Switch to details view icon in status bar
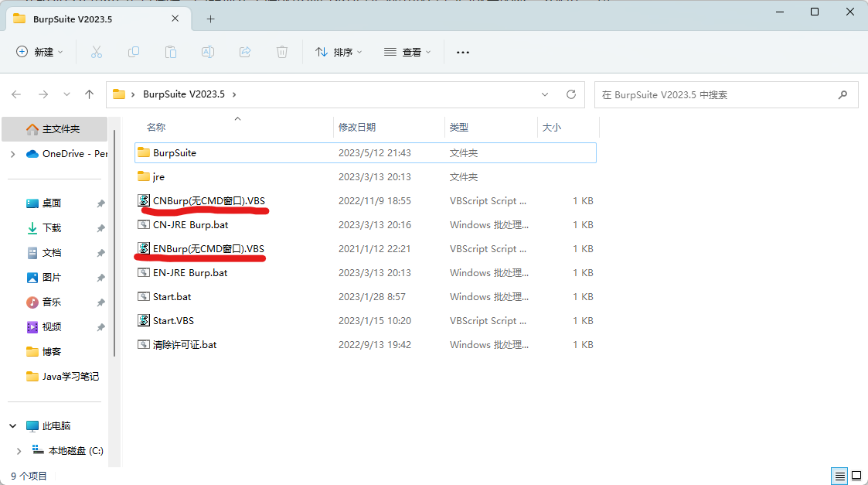This screenshot has height=485, width=868. pos(839,476)
